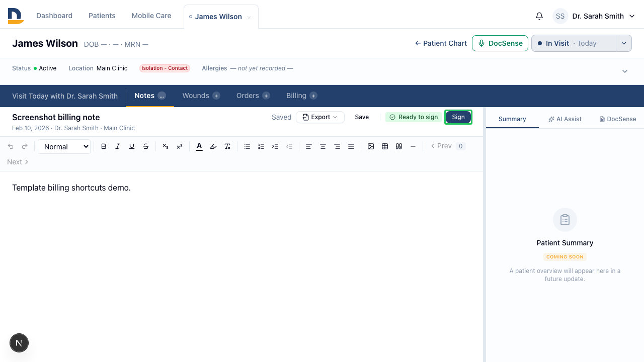The height and width of the screenshot is (362, 644).
Task: Toggle underline formatting
Action: [132, 146]
